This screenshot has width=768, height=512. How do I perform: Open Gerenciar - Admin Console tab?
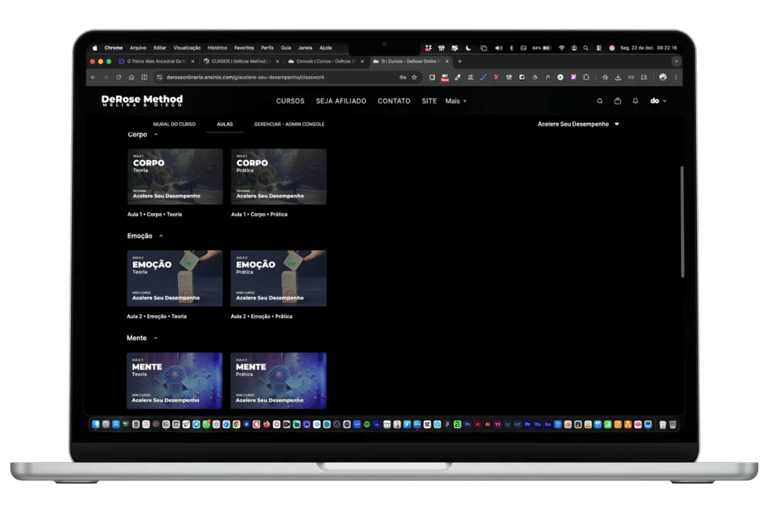click(x=289, y=124)
